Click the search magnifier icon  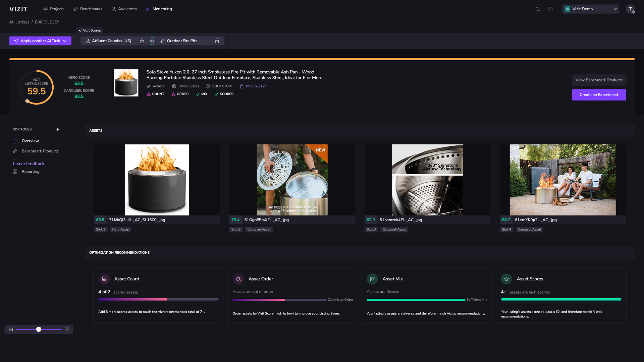point(538,9)
